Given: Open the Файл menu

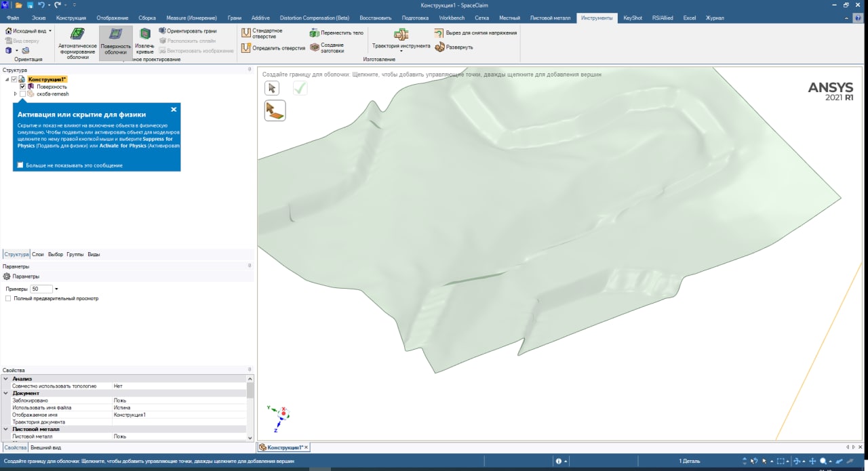Looking at the screenshot, I should tap(13, 18).
